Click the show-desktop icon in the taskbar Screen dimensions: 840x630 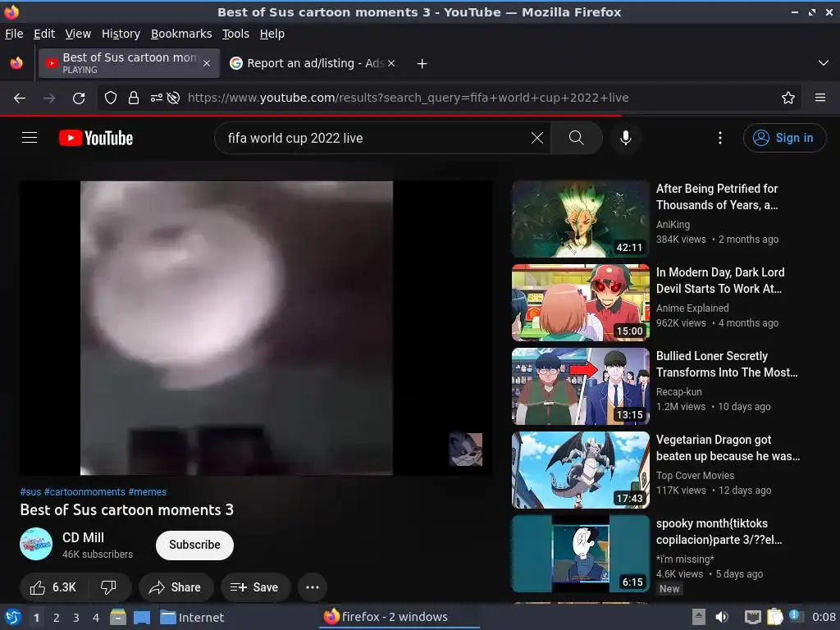(x=142, y=617)
